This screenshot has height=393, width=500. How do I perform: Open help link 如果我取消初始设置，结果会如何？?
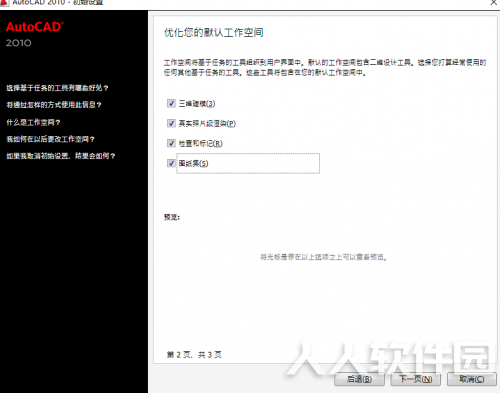(x=61, y=156)
